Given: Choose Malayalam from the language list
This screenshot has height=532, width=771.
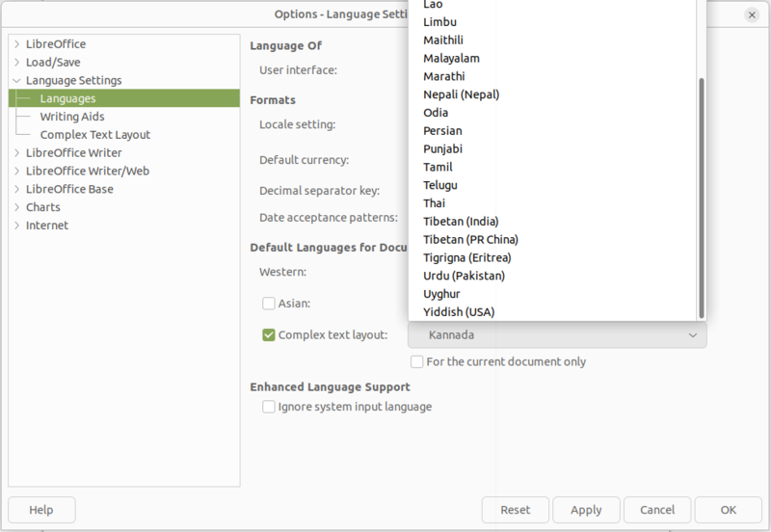Looking at the screenshot, I should pyautogui.click(x=552, y=59).
